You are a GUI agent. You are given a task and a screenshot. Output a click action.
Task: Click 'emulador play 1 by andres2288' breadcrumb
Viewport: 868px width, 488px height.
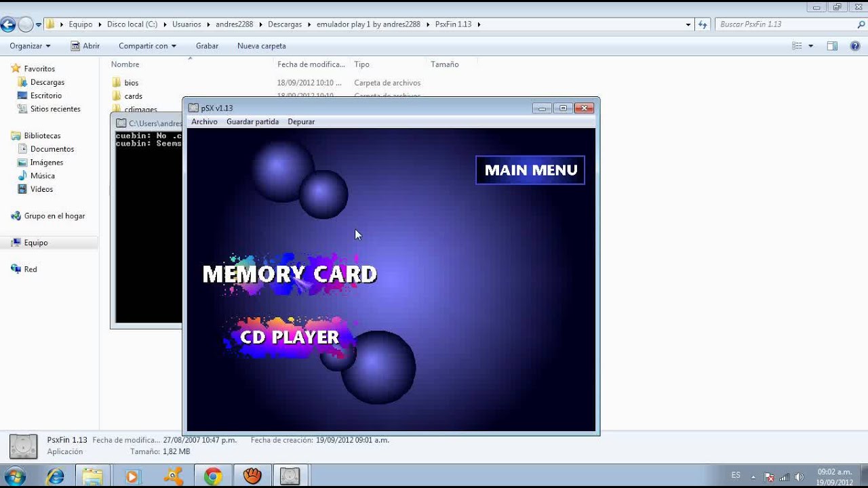click(368, 24)
